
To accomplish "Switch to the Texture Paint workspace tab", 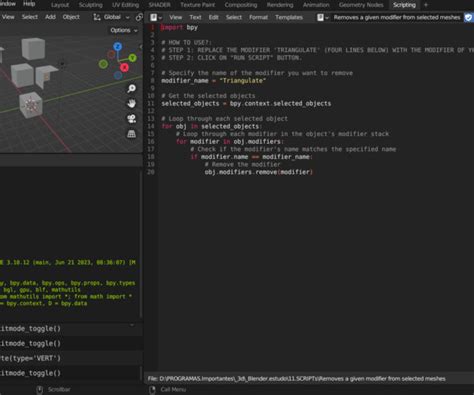I will [198, 5].
